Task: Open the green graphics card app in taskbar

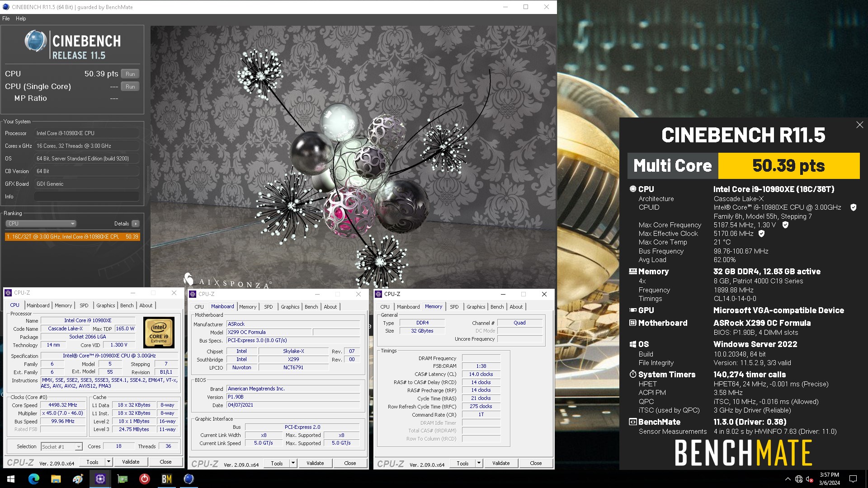Action: [122, 479]
